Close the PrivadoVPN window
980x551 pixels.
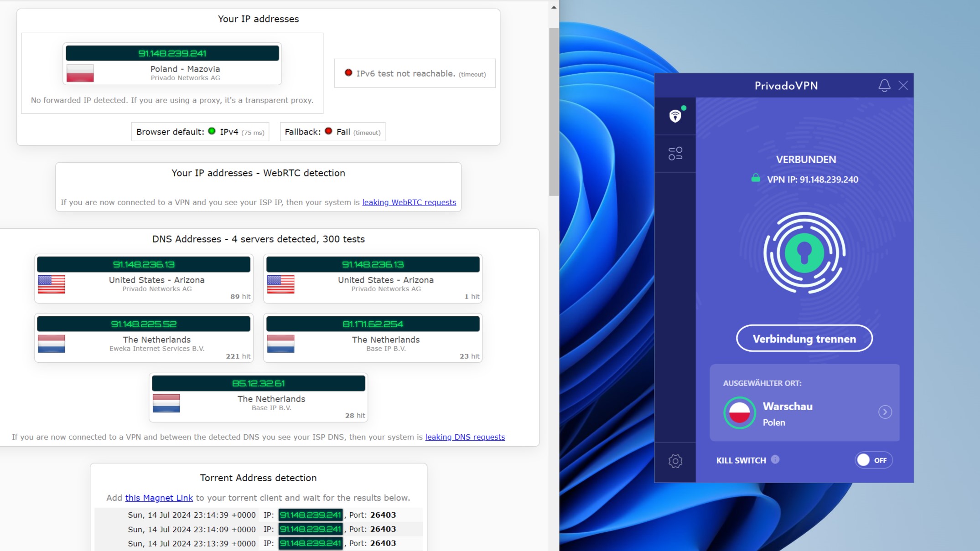click(903, 85)
